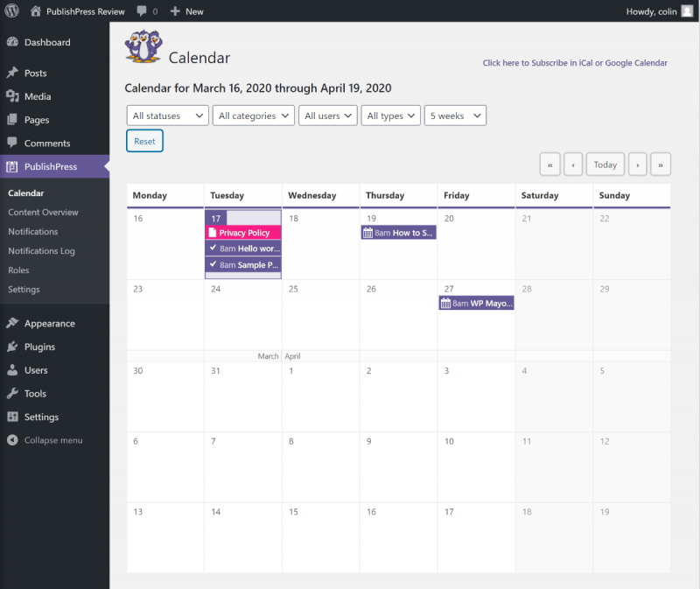Change the 5 weeks range dropdown
700x589 pixels.
(x=455, y=116)
